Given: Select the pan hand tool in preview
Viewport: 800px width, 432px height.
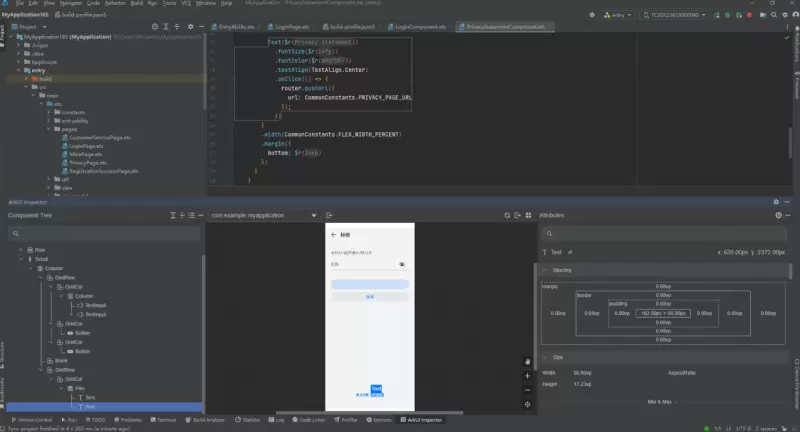Looking at the screenshot, I should pyautogui.click(x=527, y=361).
